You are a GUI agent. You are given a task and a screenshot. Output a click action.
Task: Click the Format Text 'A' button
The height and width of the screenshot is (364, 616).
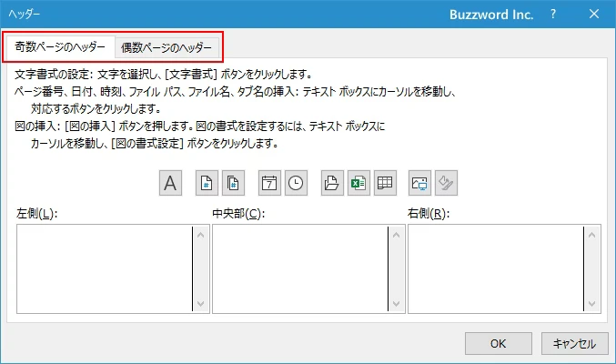tap(170, 183)
